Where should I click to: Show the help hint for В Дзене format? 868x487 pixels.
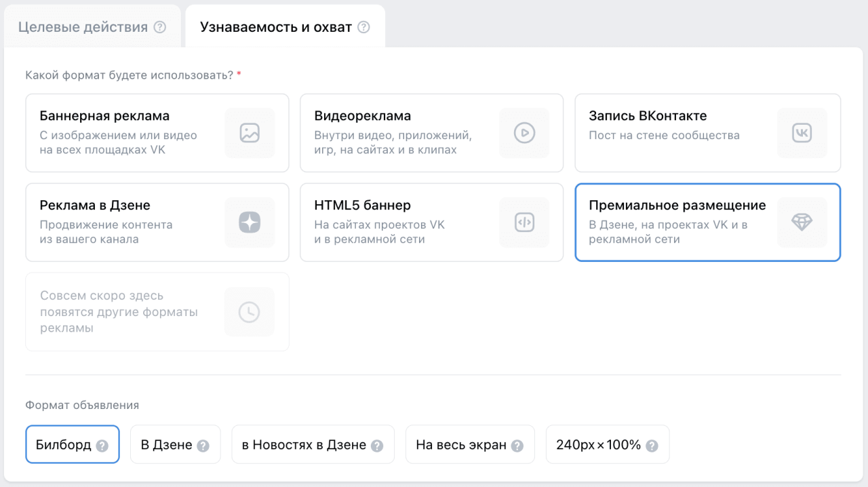point(203,446)
